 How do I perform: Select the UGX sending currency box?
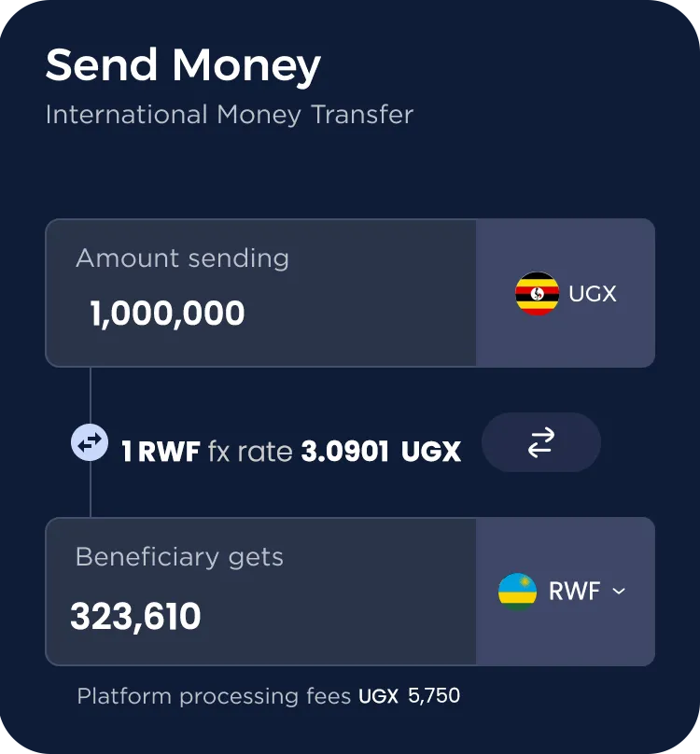click(x=566, y=293)
